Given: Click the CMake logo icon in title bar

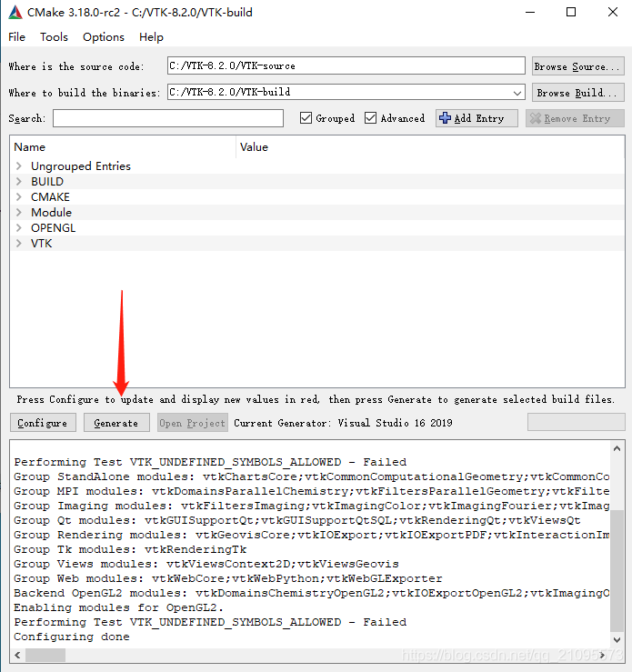Looking at the screenshot, I should point(15,12).
